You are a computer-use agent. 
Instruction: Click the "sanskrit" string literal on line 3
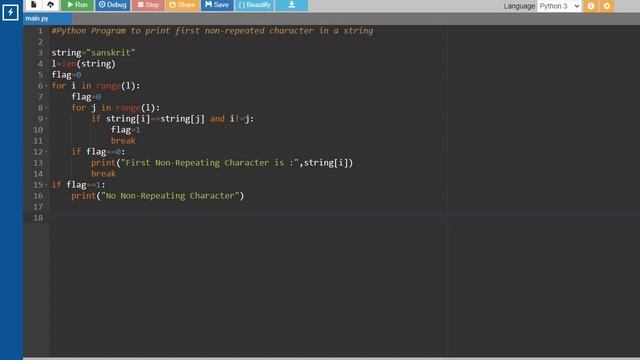tap(111, 53)
